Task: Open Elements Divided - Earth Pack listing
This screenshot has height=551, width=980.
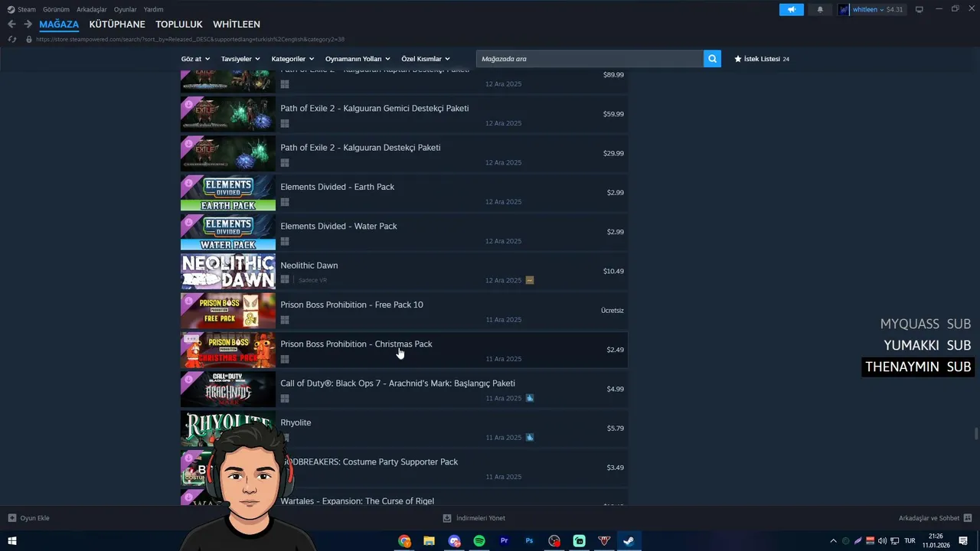Action: [404, 193]
